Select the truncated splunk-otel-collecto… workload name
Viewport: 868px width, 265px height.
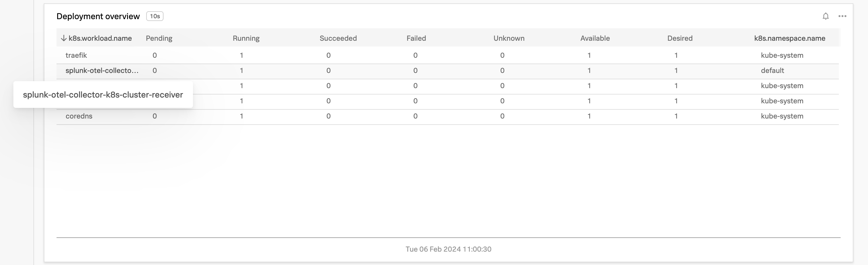pyautogui.click(x=102, y=71)
